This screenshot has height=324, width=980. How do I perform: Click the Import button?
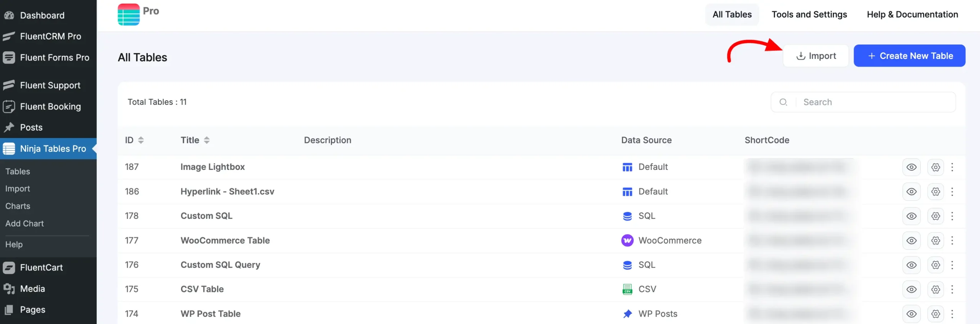click(816, 56)
